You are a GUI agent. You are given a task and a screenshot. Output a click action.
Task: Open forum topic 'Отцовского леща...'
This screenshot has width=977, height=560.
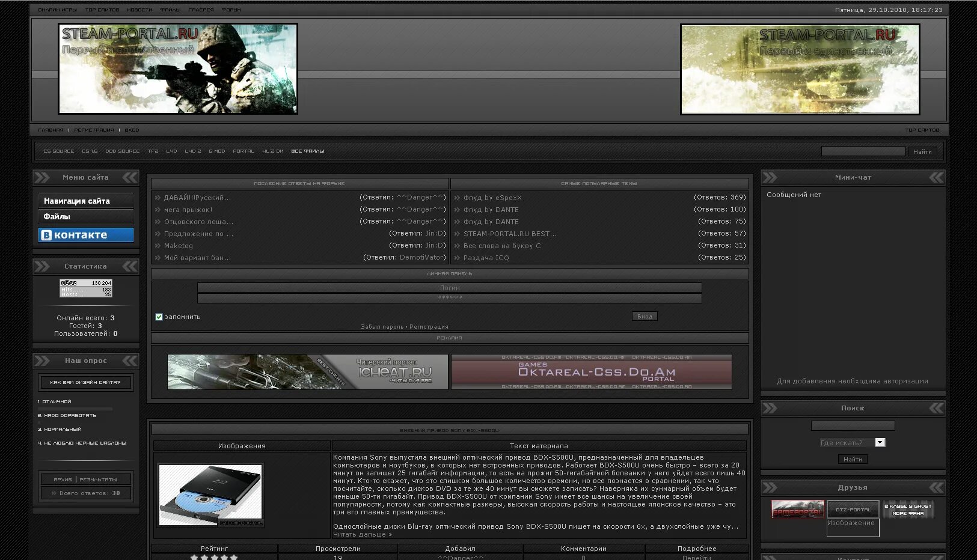pos(198,222)
